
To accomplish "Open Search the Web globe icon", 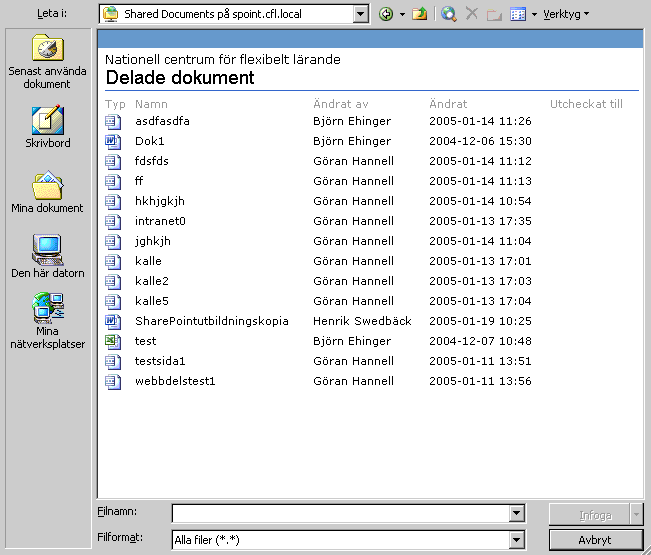I will click(x=449, y=15).
